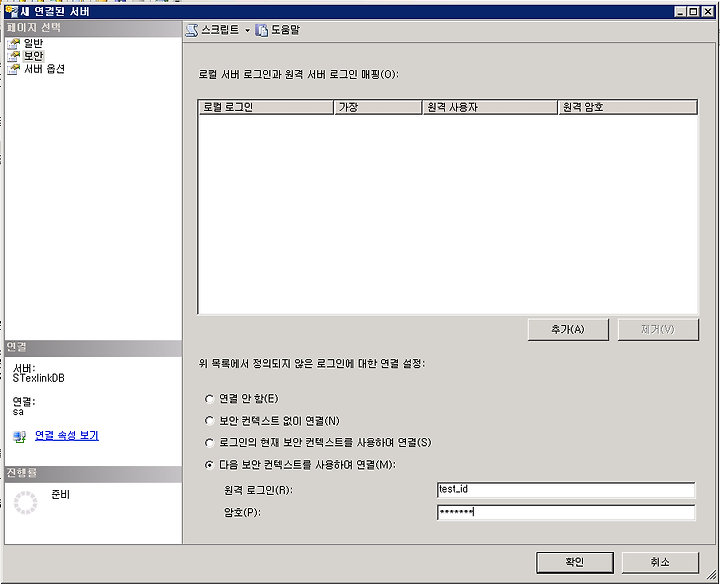Click the 연결 section header
720x584 pixels.
(93, 348)
